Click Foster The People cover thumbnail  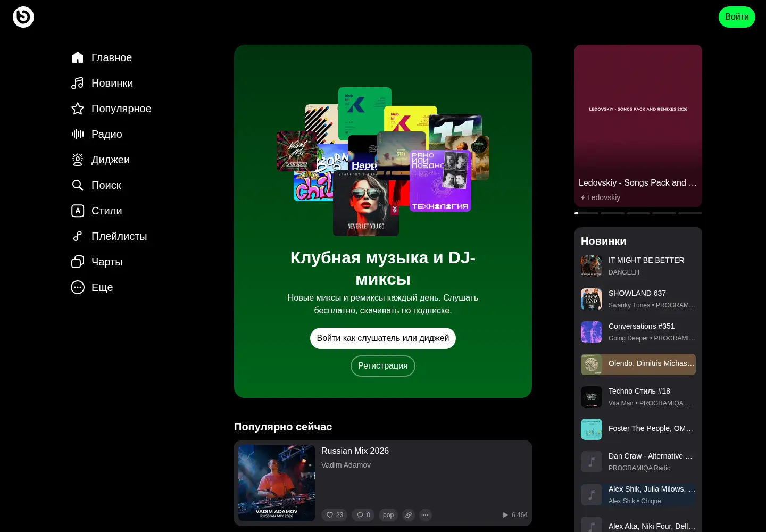click(592, 429)
